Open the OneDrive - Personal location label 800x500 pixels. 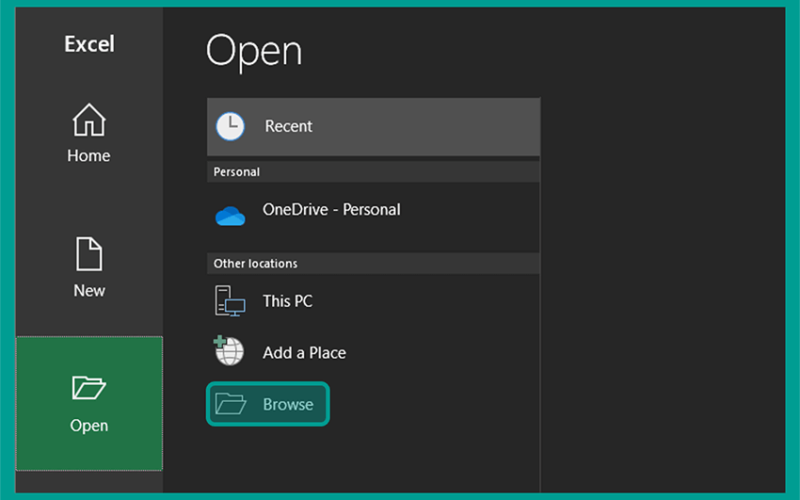332,210
